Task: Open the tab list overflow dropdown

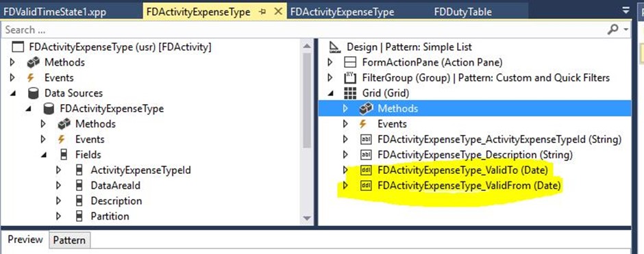Action: click(x=626, y=10)
